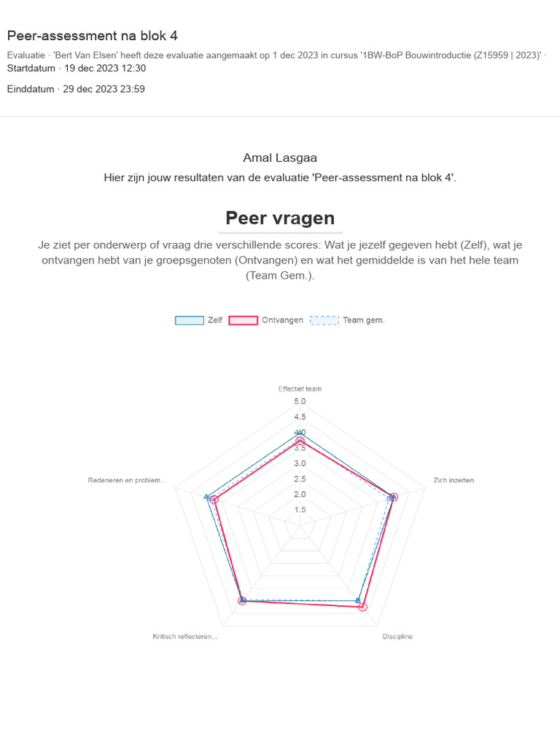Toggle the Zelf legend color box
The image size is (560, 747).
[190, 320]
